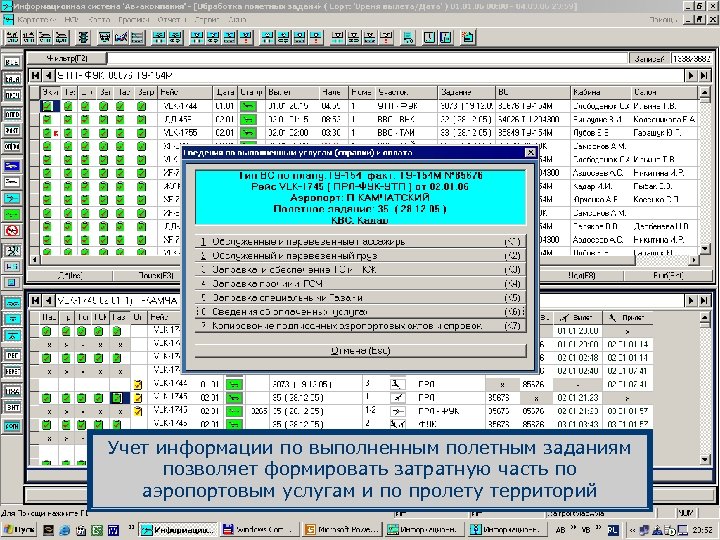Go to previous record in lower navigator
Screen dimensions: 720x540
(48, 300)
